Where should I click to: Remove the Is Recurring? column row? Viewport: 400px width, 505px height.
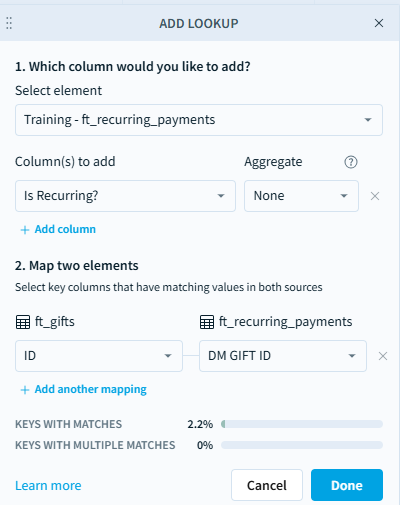coord(375,196)
